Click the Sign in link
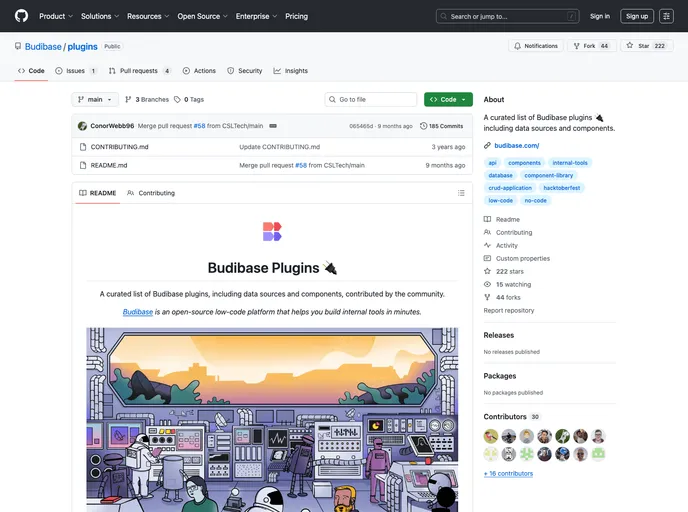Screen dimensions: 688x512 tap(600, 16)
